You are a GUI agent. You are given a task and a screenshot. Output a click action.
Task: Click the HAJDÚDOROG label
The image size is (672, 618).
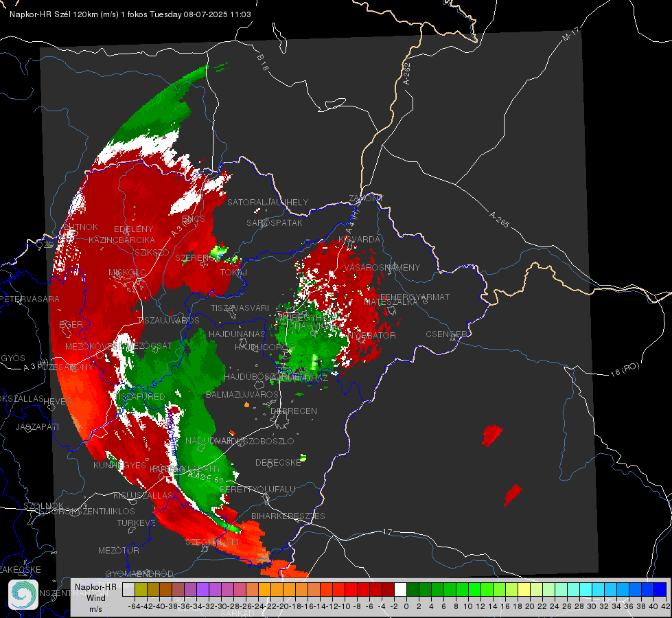click(x=265, y=347)
